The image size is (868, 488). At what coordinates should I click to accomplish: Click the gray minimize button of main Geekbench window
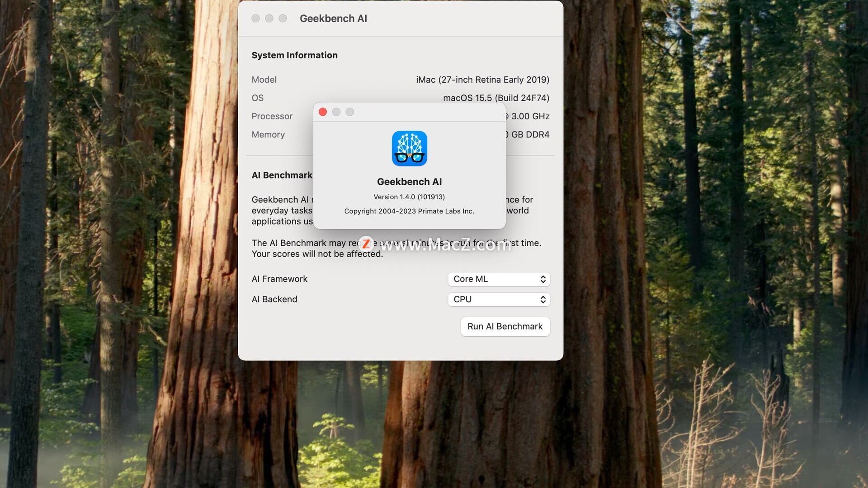coord(269,19)
